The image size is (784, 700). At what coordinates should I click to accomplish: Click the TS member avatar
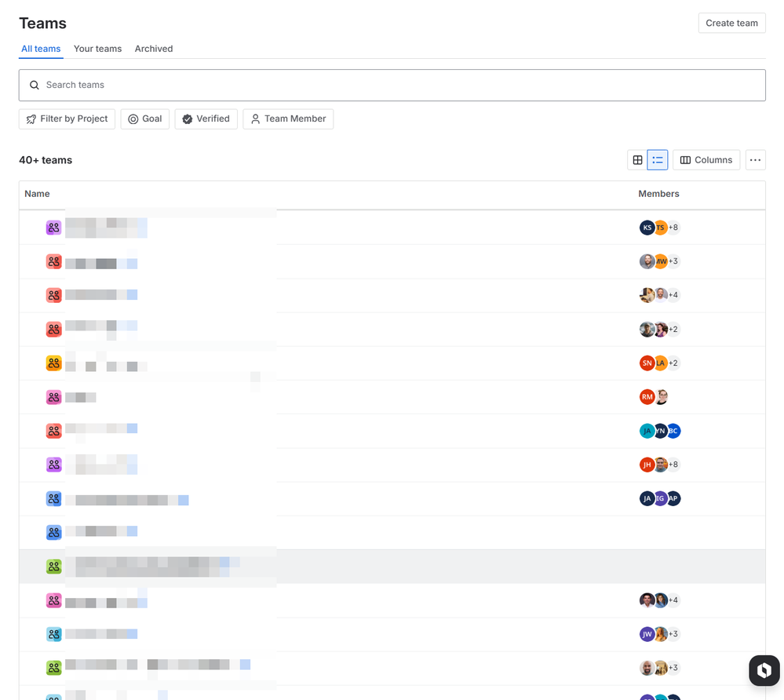[661, 228]
